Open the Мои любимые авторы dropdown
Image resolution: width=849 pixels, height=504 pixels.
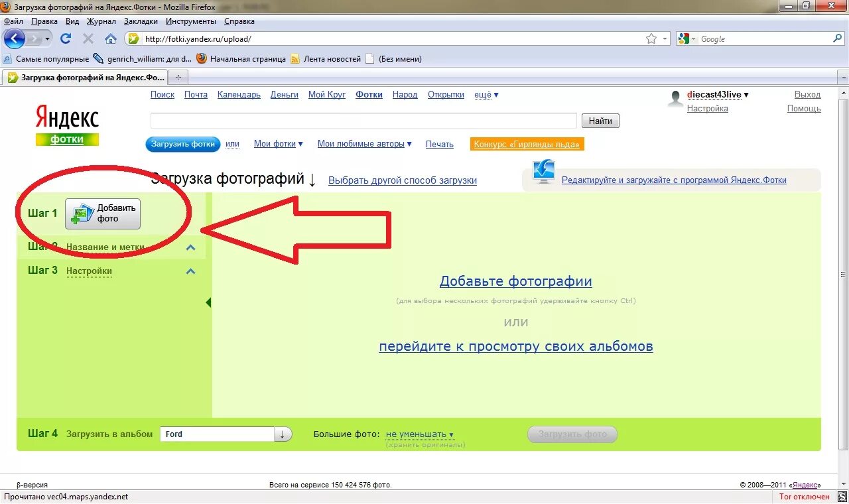[x=365, y=144]
